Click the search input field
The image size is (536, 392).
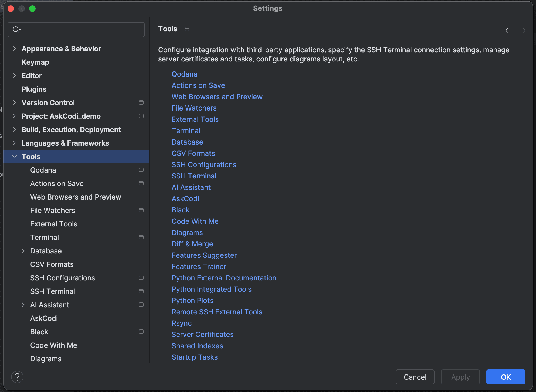tap(77, 29)
